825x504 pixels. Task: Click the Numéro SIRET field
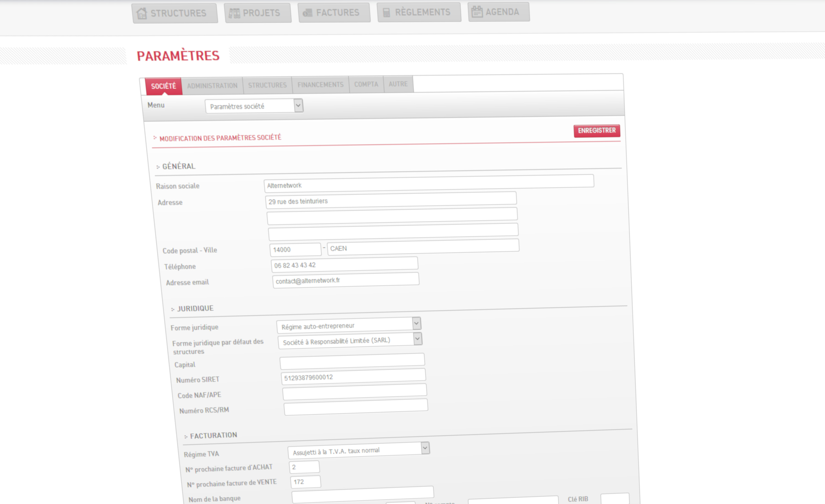[x=353, y=376]
